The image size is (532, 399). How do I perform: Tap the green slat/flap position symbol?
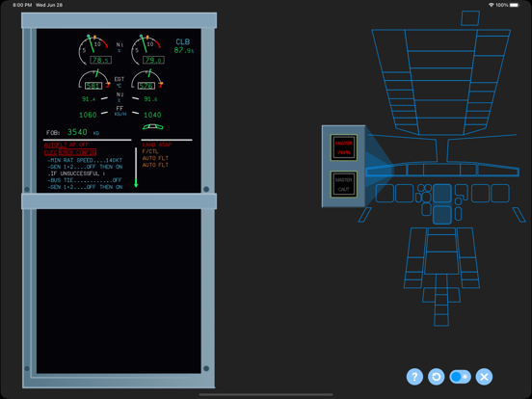click(x=152, y=127)
